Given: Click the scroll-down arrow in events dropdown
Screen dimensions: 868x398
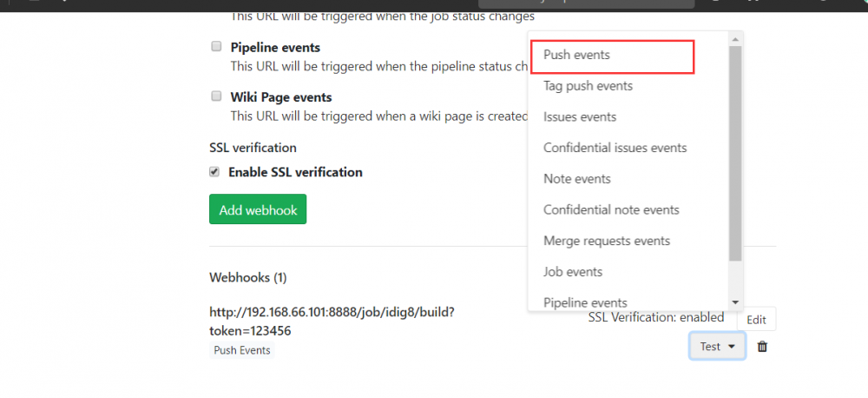Looking at the screenshot, I should (735, 302).
